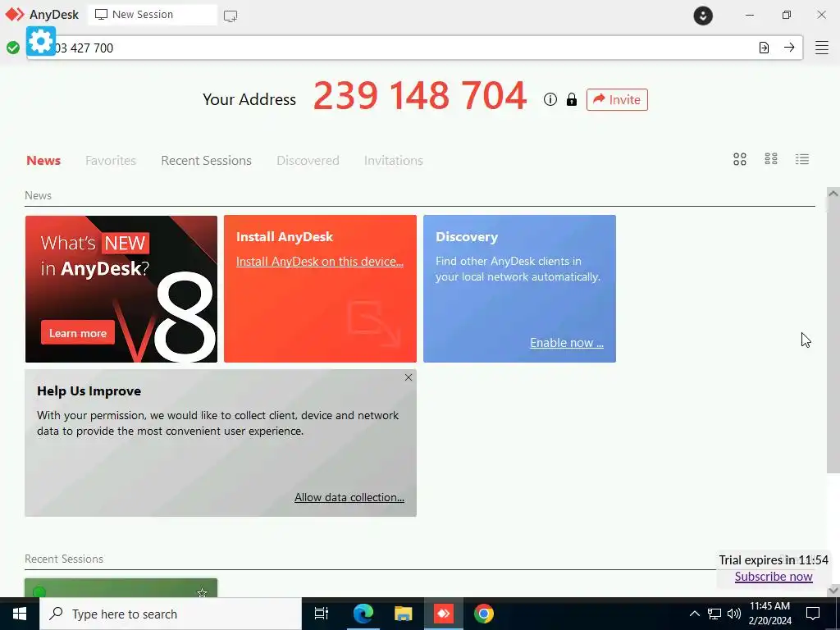Screen dimensions: 840x630
Task: Click Learn more on What's New card
Action: click(x=78, y=333)
